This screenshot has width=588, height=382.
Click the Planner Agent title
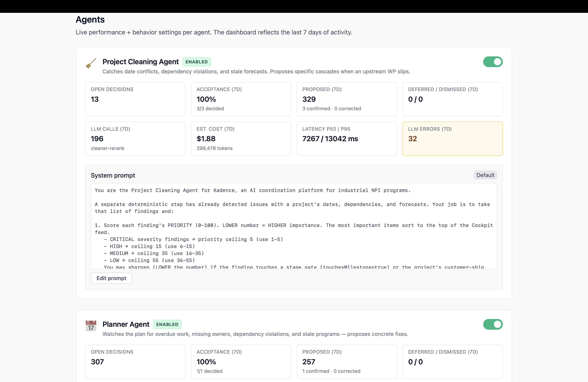[126, 324]
